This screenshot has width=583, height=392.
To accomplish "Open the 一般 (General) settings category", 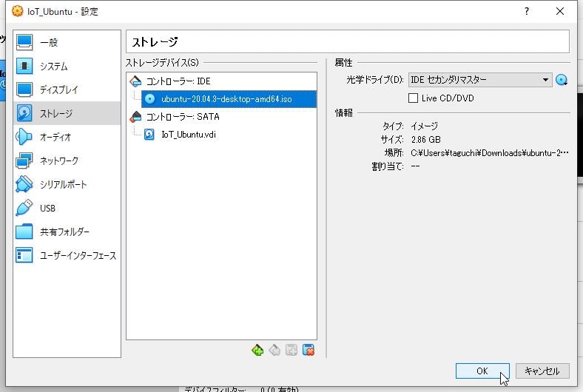I will (67, 42).
